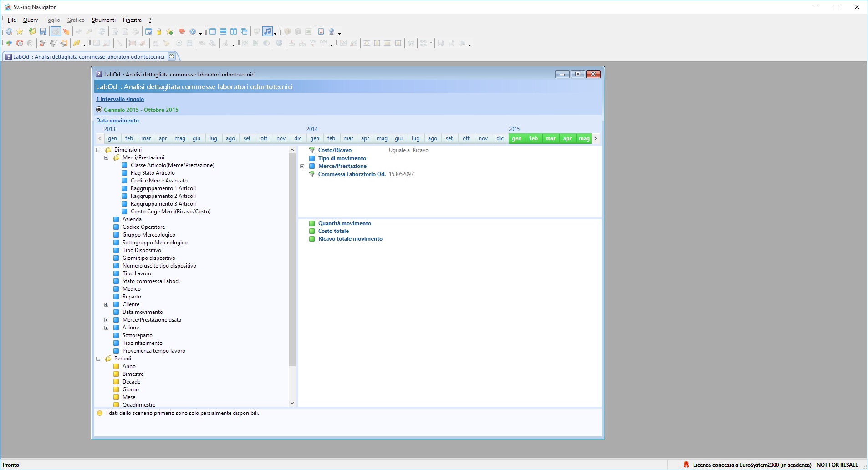The width and height of the screenshot is (868, 470).
Task: Select the LabOd document tab
Action: (x=88, y=57)
